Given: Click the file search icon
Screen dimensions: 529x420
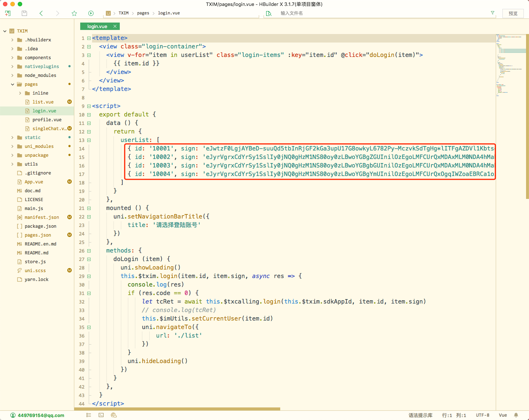Looking at the screenshot, I should click(x=269, y=13).
